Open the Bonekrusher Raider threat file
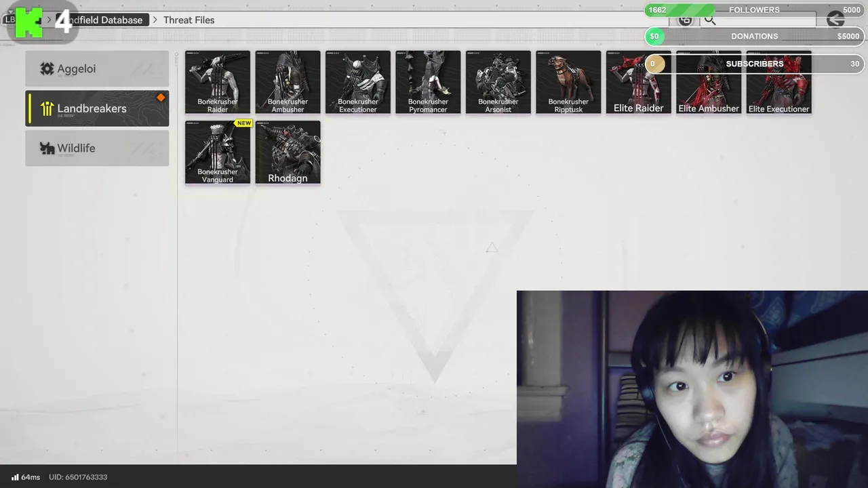Image resolution: width=868 pixels, height=488 pixels. click(x=218, y=82)
